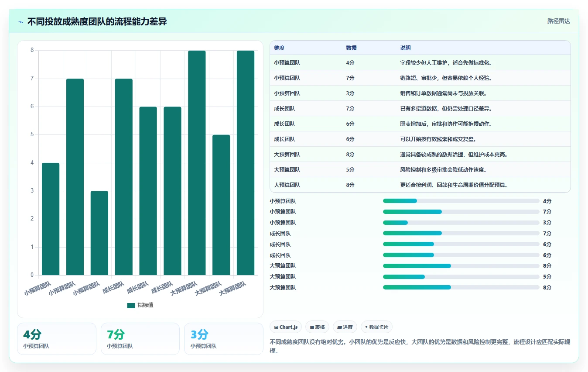Select the row 风险控制和多级审批会降低动作速度。
Image resolution: width=588 pixels, height=372 pixels.
click(x=420, y=169)
